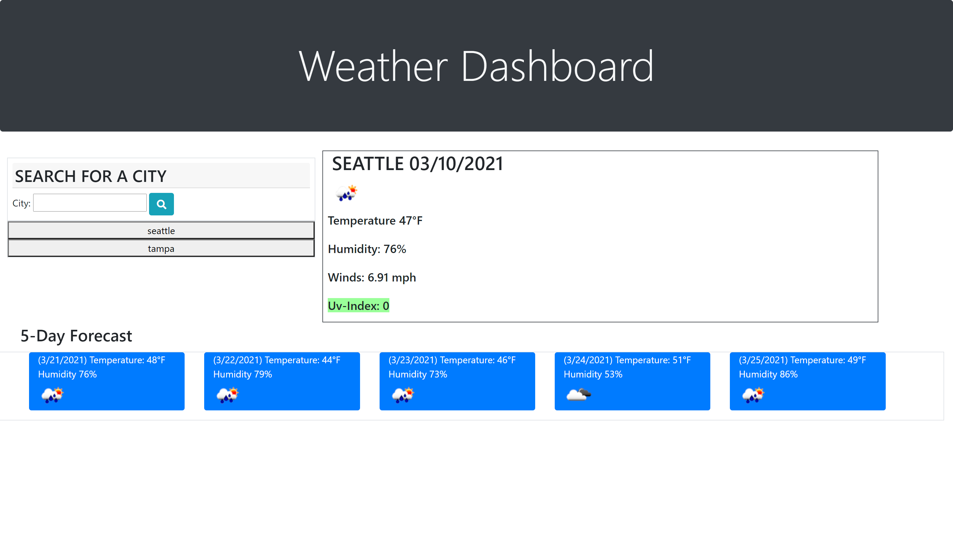This screenshot has height=560, width=953.
Task: Open the Weather Dashboard title header
Action: click(476, 65)
